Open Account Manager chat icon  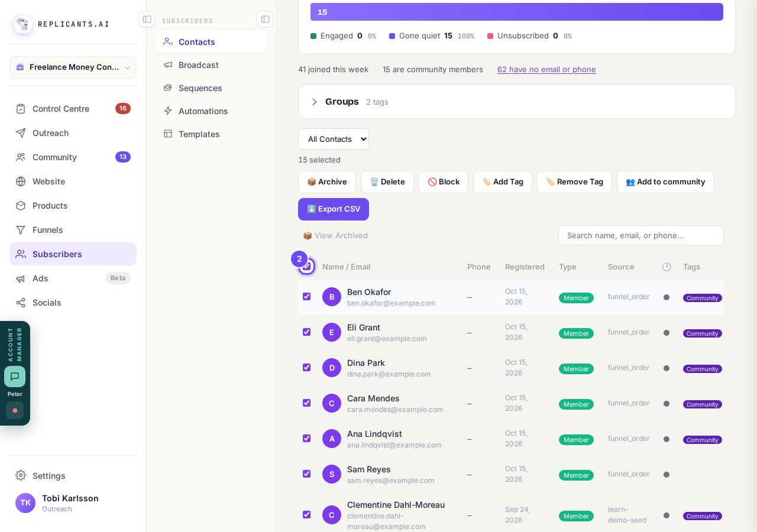pos(15,377)
